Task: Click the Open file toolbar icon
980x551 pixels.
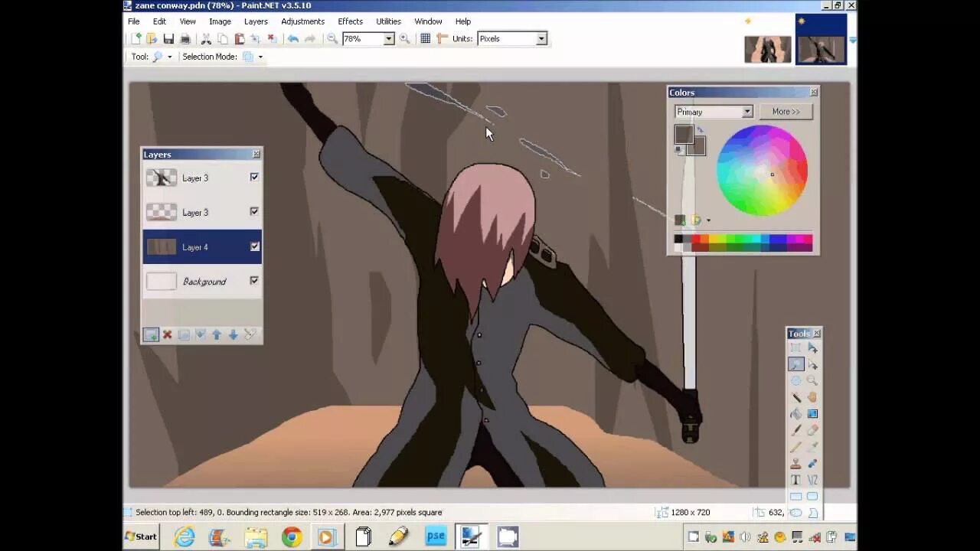Action: point(152,39)
